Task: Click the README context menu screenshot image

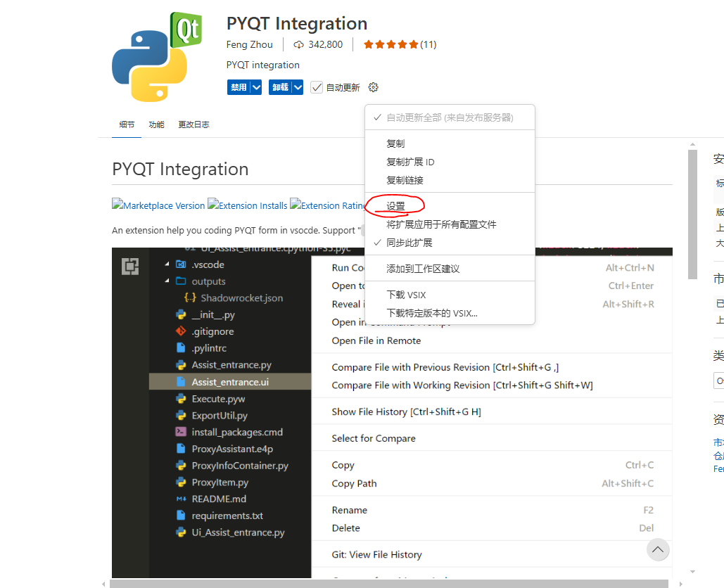Action: pyautogui.click(x=392, y=413)
